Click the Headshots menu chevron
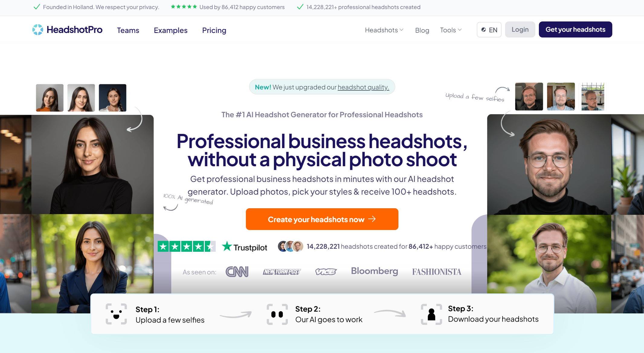This screenshot has width=644, height=353. [x=401, y=30]
